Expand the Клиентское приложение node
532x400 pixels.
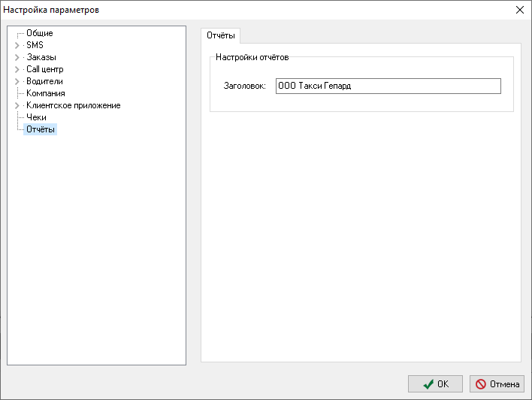click(x=17, y=105)
